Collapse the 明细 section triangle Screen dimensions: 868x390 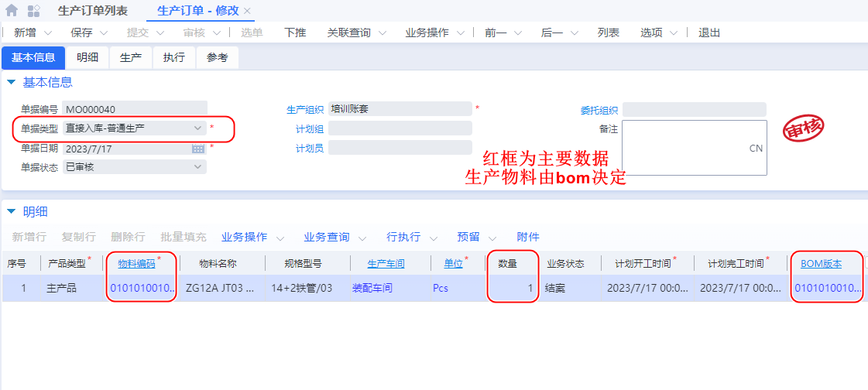coord(11,211)
